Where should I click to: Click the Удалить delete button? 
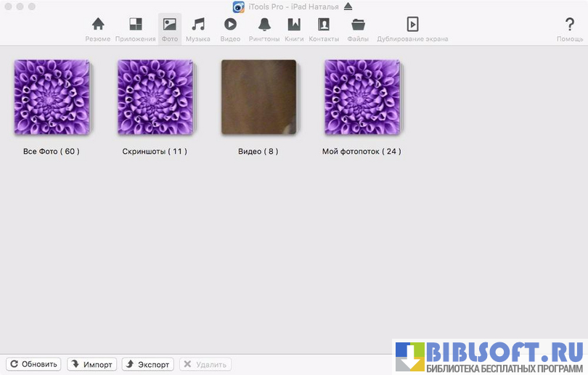point(205,364)
